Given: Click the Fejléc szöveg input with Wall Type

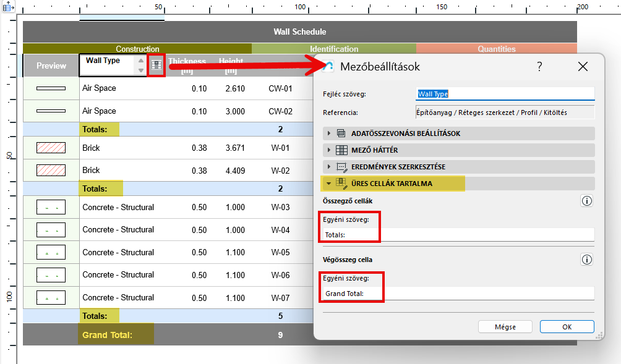Looking at the screenshot, I should click(x=505, y=94).
